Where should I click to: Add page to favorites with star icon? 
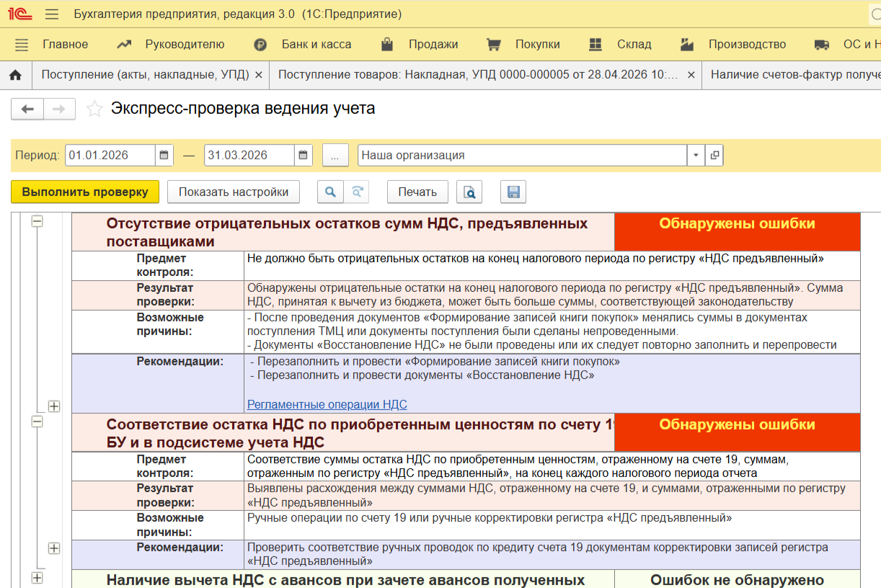click(94, 110)
